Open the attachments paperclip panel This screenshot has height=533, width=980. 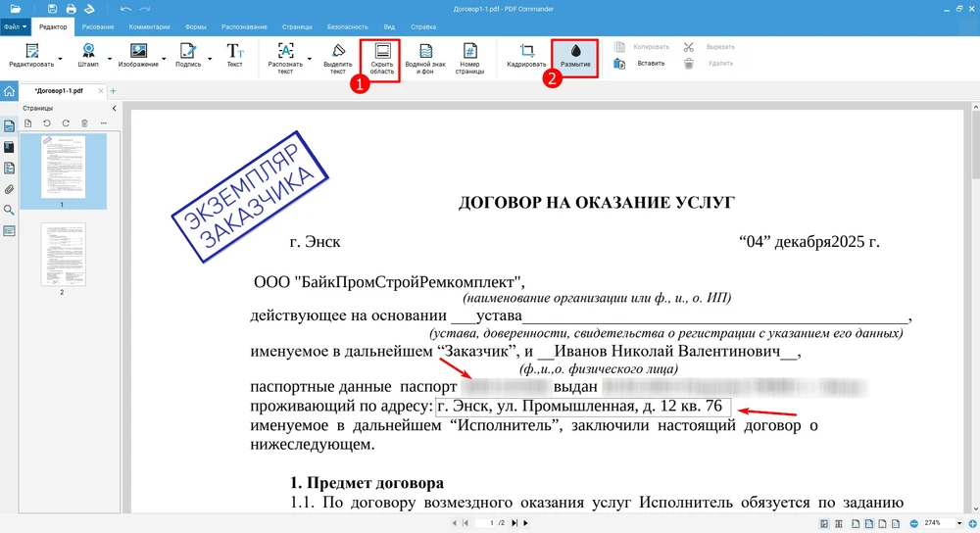point(10,189)
